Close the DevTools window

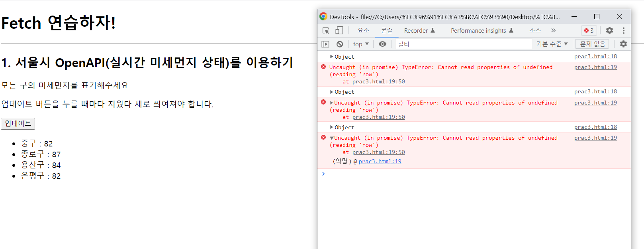619,16
